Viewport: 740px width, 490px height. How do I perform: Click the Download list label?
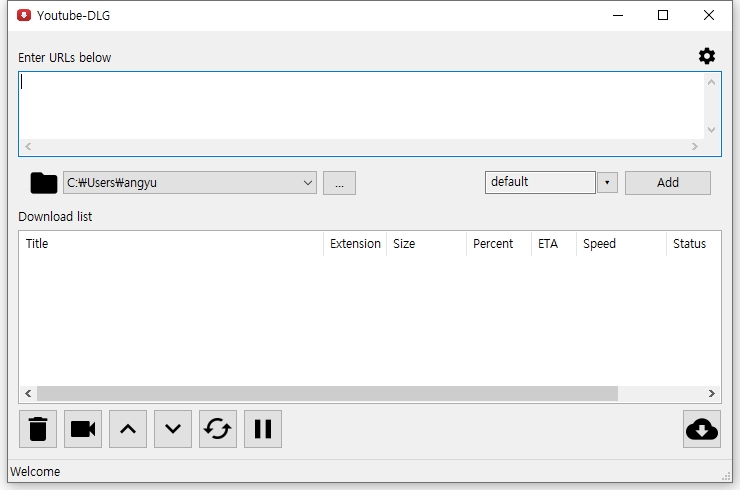[55, 217]
